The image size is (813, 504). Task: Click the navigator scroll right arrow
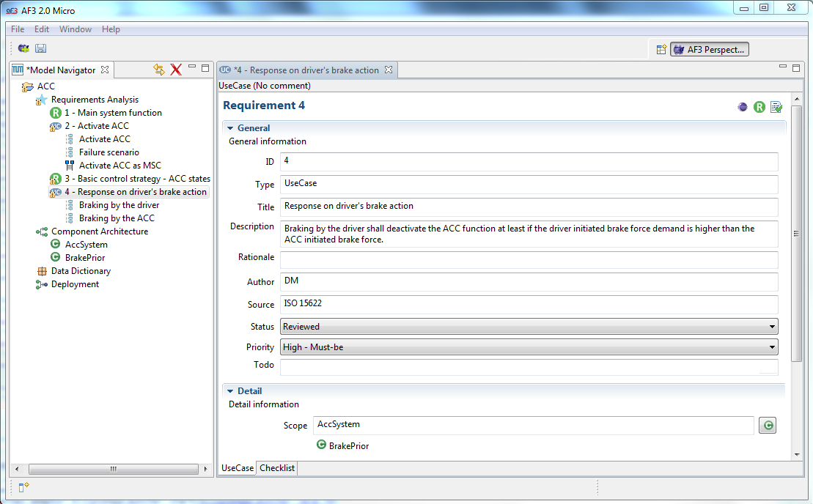(x=206, y=470)
